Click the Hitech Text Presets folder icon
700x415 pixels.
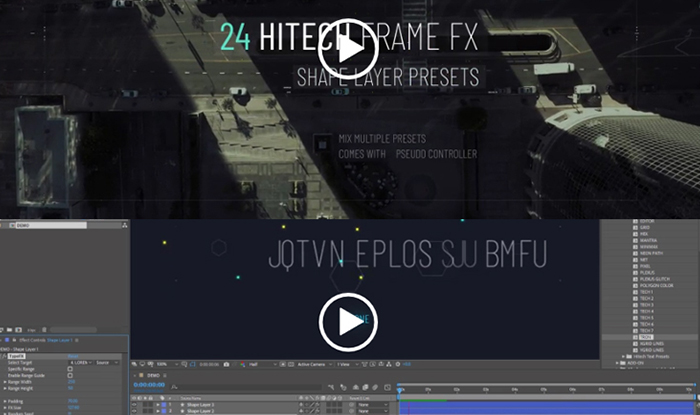(x=629, y=357)
